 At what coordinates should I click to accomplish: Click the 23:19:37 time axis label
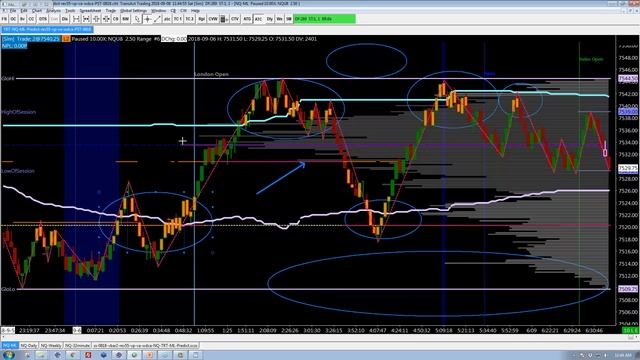coord(29,330)
